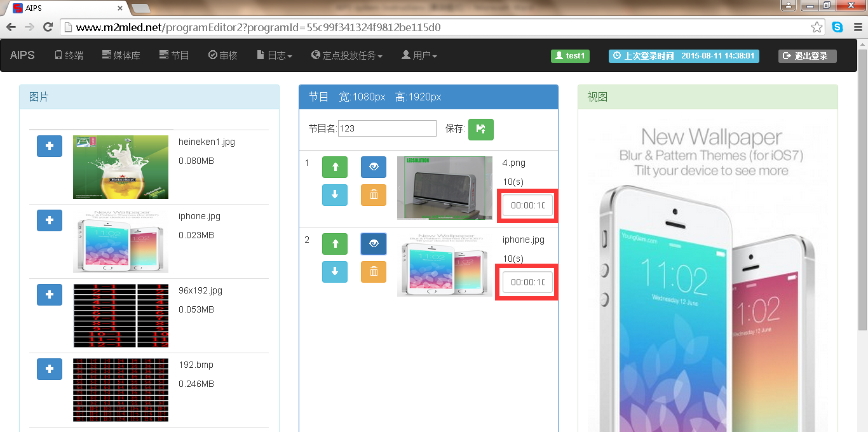Open the 终端 nav item
868x432 pixels.
[x=69, y=55]
